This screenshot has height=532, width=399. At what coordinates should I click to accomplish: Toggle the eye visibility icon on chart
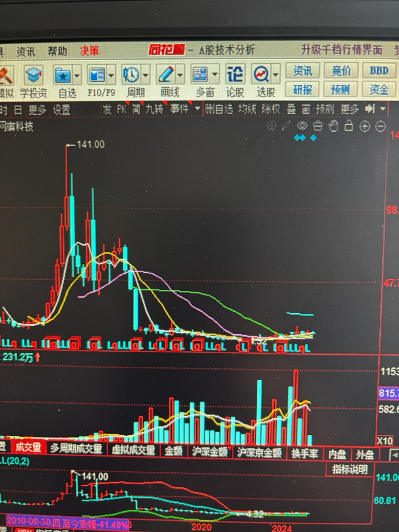[x=302, y=126]
